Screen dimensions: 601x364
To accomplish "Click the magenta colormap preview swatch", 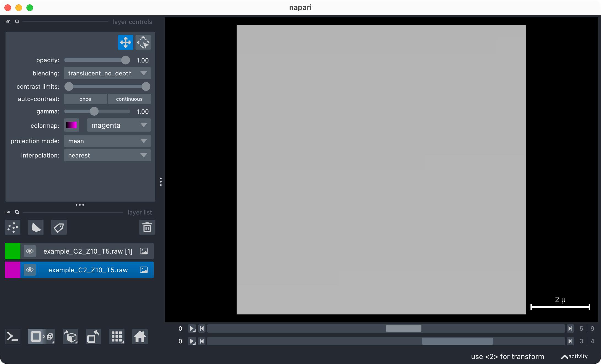I will (72, 125).
